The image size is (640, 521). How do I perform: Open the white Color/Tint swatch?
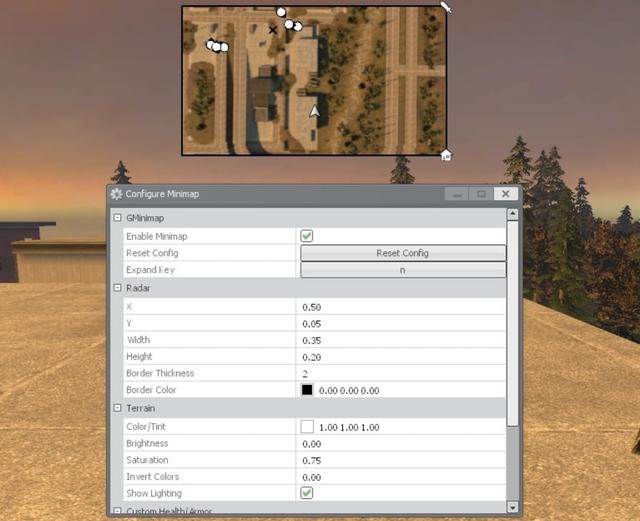307,427
